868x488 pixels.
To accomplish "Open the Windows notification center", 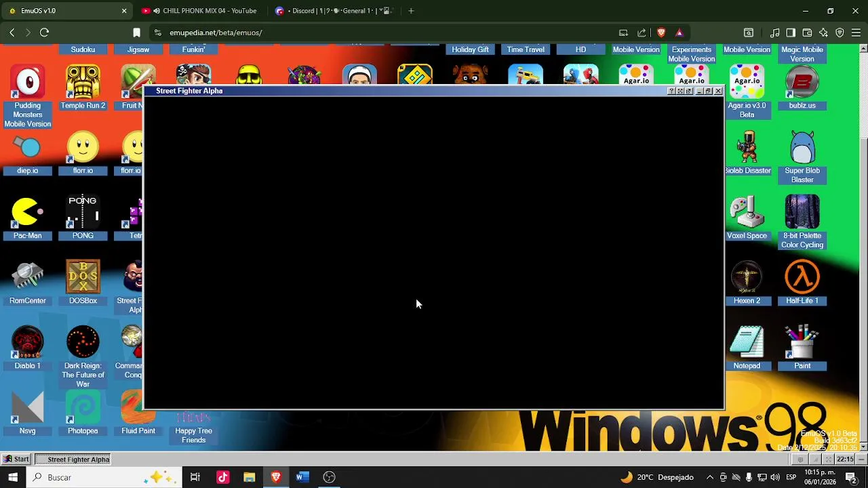I will pos(851,477).
